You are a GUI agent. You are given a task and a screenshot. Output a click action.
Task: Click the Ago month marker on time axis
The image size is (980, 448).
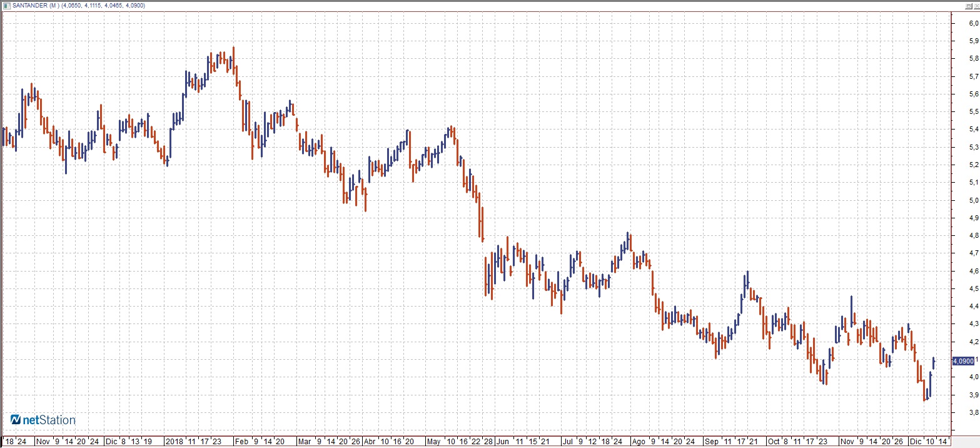click(639, 441)
